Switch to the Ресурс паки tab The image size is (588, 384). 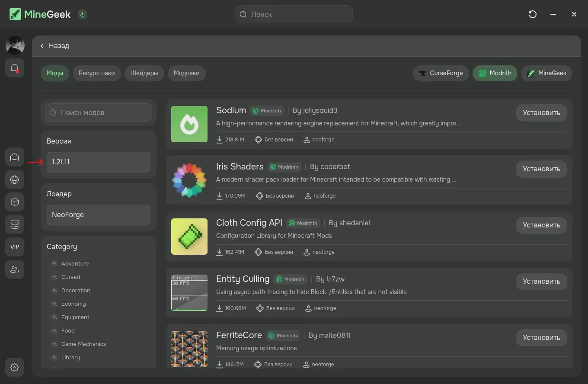(x=97, y=73)
